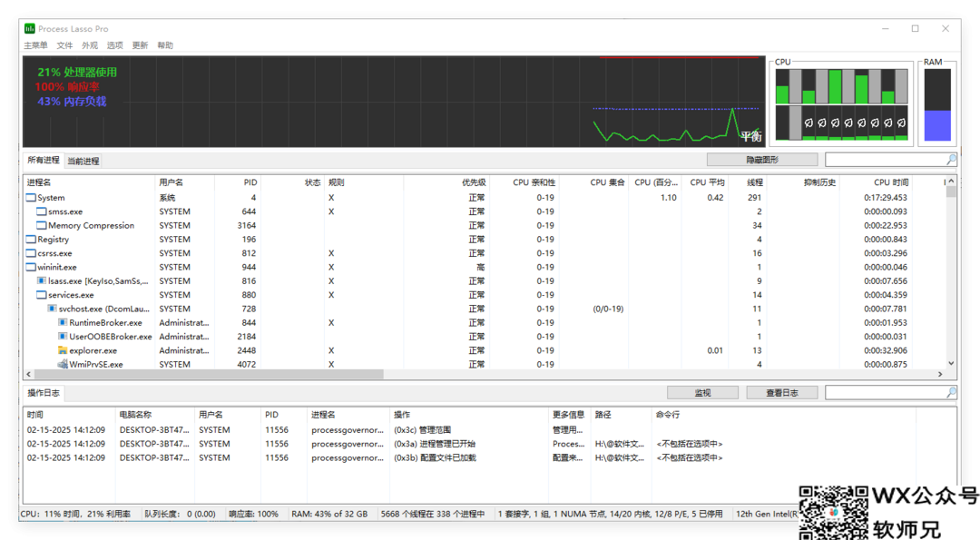Open the 更新 menu
Screen dimensions: 980x540
tap(140, 45)
